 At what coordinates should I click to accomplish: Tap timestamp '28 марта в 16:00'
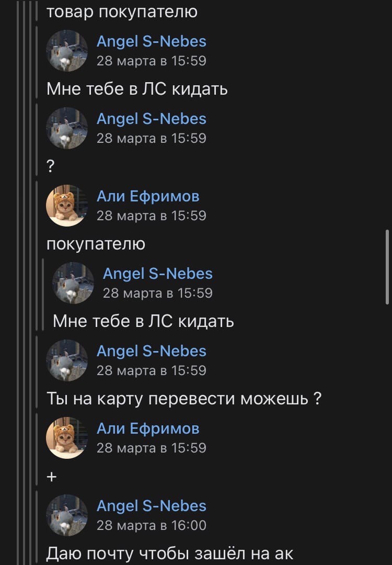(152, 525)
